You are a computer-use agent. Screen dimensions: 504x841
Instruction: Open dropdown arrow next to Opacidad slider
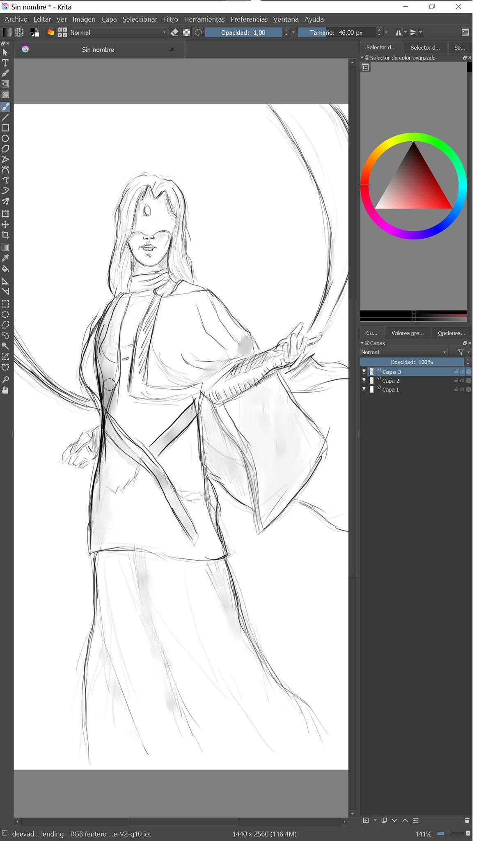tap(293, 32)
